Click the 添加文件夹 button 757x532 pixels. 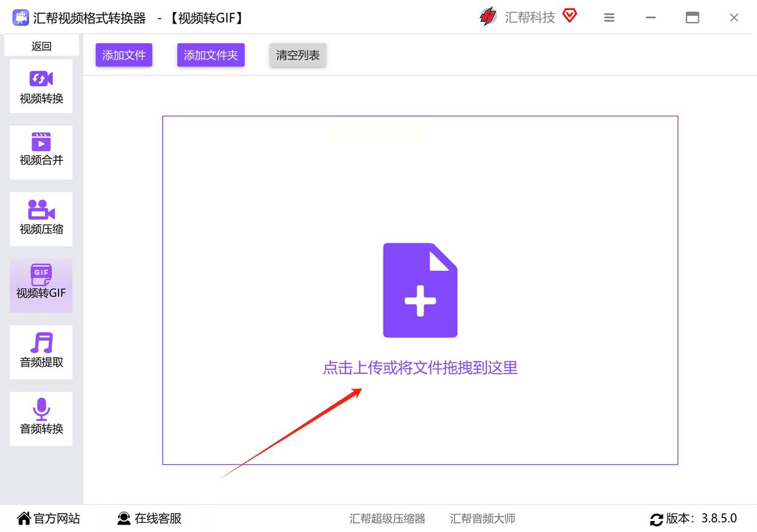click(211, 55)
